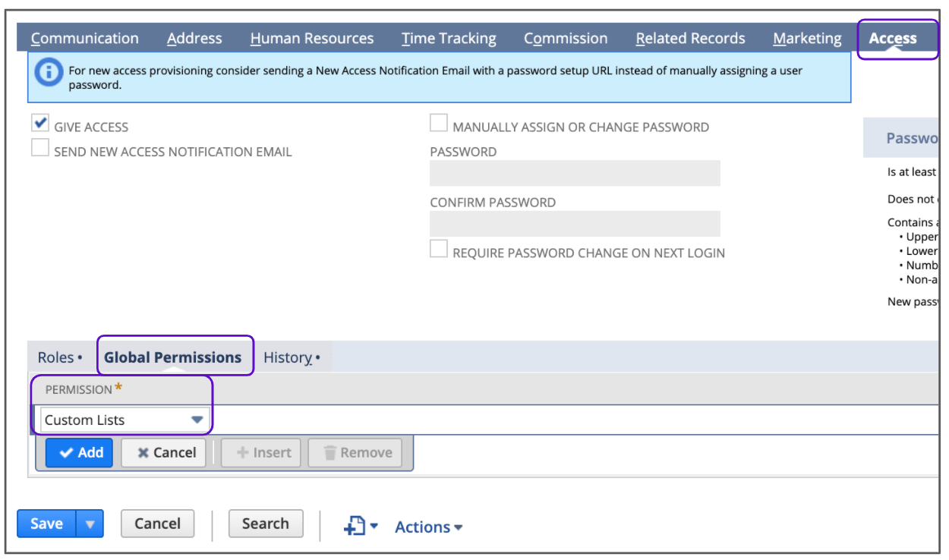
Task: Open the History subtab
Action: click(x=288, y=357)
